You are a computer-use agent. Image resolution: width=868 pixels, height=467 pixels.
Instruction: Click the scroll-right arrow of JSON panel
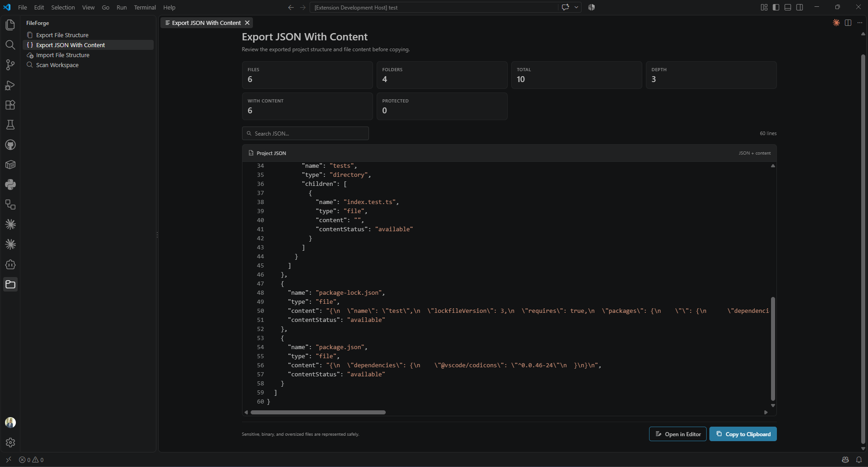766,412
